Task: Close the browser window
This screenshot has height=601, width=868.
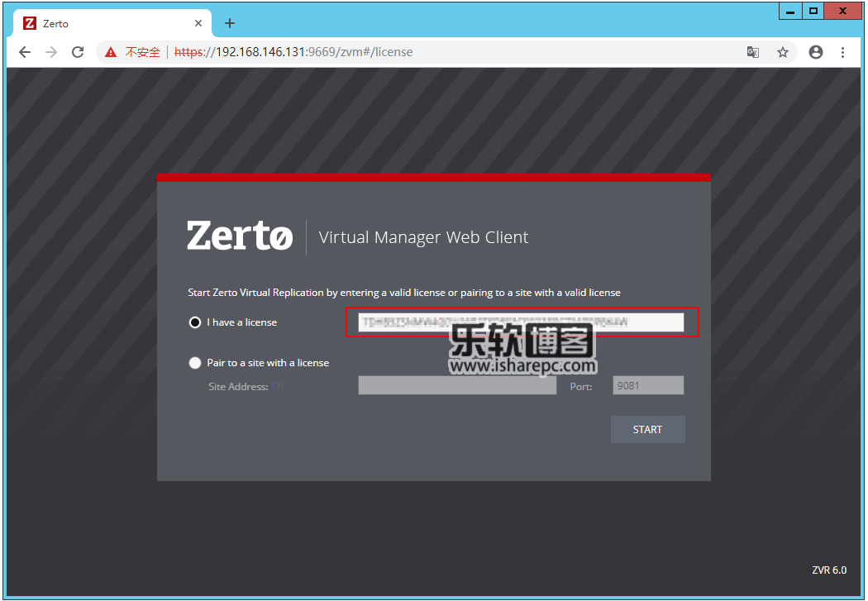Action: [842, 11]
